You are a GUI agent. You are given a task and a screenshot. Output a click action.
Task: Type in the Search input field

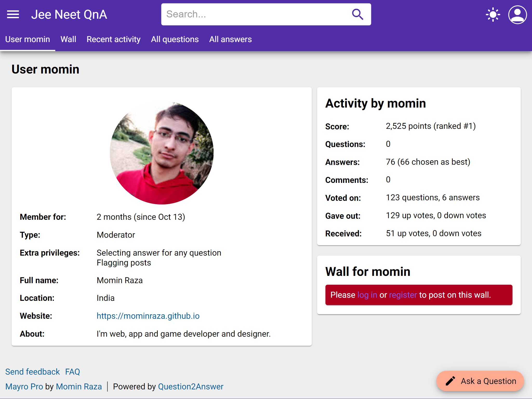(x=255, y=15)
